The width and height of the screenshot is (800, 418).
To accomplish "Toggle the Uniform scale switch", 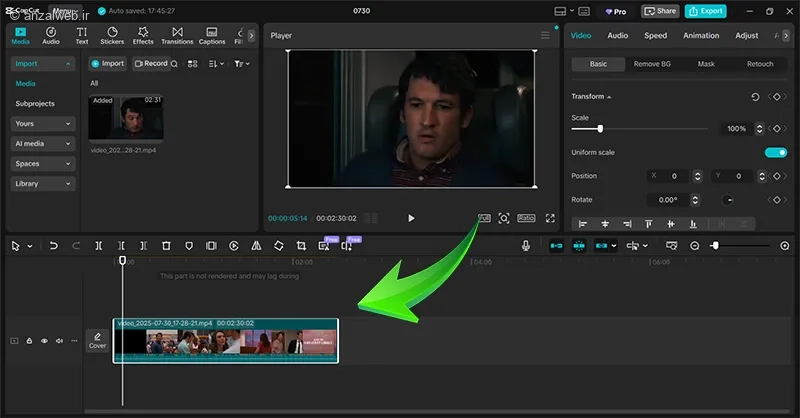I will tap(775, 153).
